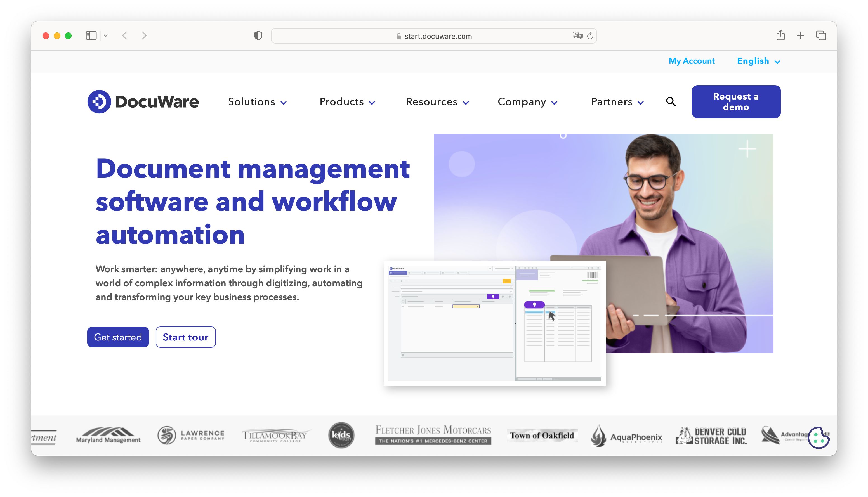Click the Start tour button
The height and width of the screenshot is (497, 868).
(x=185, y=337)
